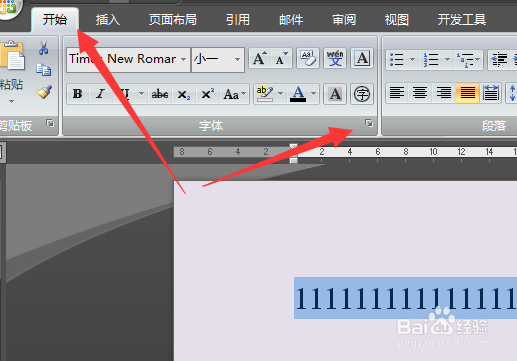This screenshot has width=517, height=361.
Task: Select the Format Painter brush
Action: pyautogui.click(x=44, y=92)
